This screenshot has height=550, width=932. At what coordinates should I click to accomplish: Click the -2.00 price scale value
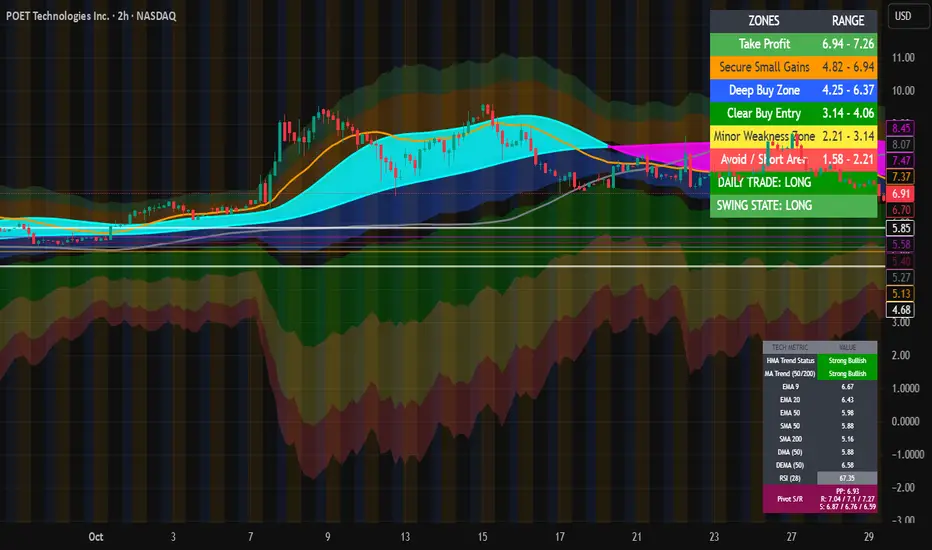coord(904,487)
